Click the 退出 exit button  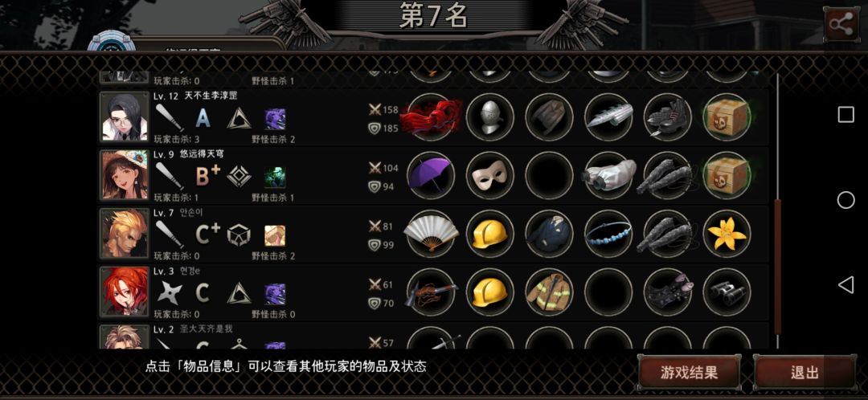click(805, 373)
